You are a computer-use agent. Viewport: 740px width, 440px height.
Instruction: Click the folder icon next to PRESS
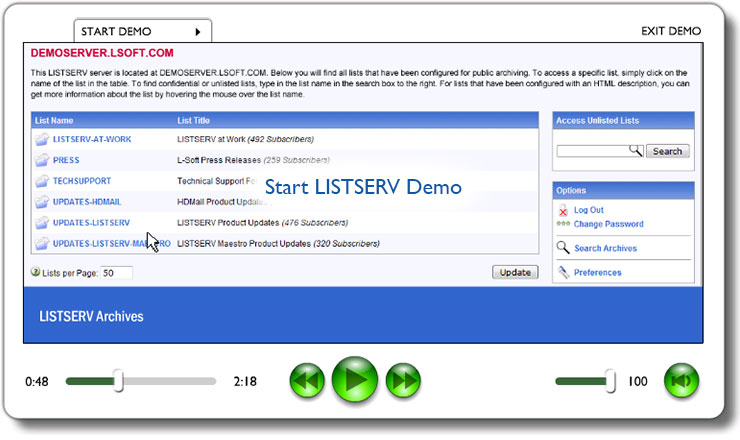pyautogui.click(x=42, y=160)
